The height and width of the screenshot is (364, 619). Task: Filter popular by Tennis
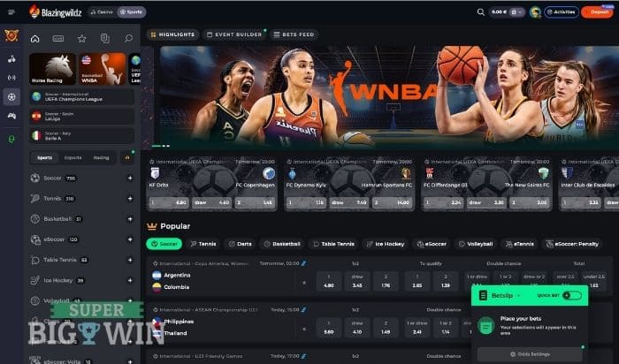click(203, 244)
